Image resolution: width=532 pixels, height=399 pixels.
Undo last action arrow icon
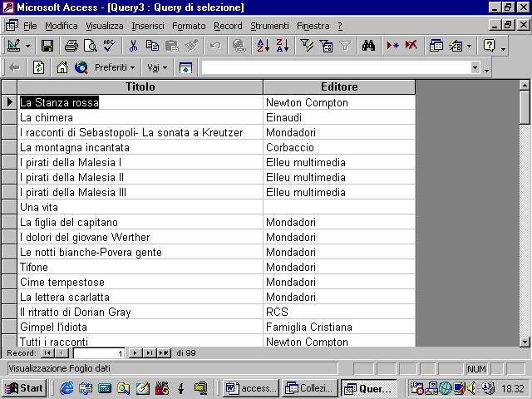click(x=215, y=46)
